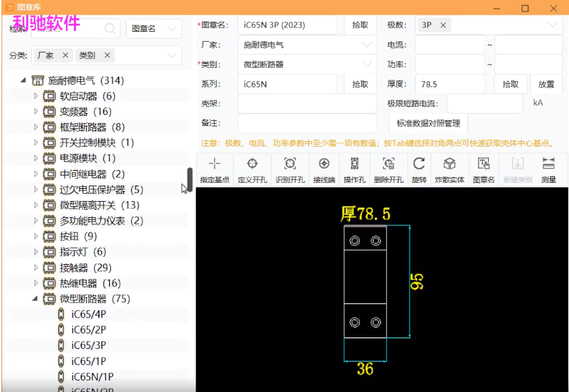Image resolution: width=569 pixels, height=392 pixels.
Task: Use the 删除开孔 tool
Action: pos(389,169)
